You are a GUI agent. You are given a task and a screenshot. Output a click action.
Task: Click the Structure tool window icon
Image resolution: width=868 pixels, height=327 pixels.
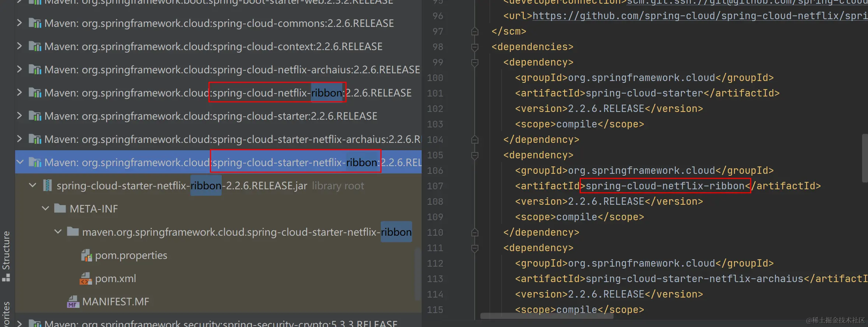click(x=6, y=277)
